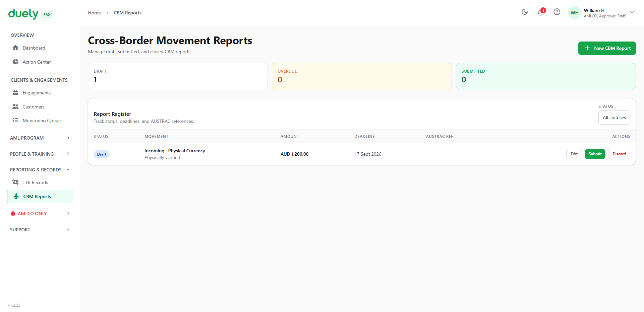Screen dimensions: 644x312
Task: Edit the draft report
Action: 574,154
